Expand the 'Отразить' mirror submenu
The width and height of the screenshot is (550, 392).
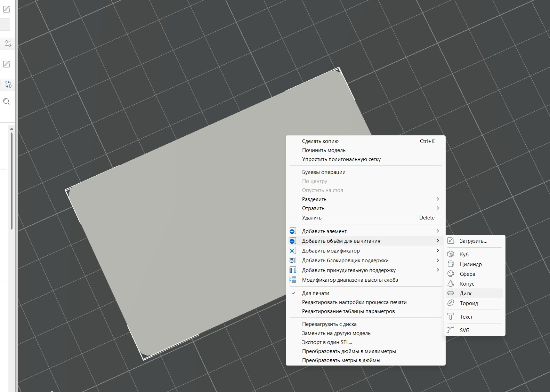(x=437, y=208)
